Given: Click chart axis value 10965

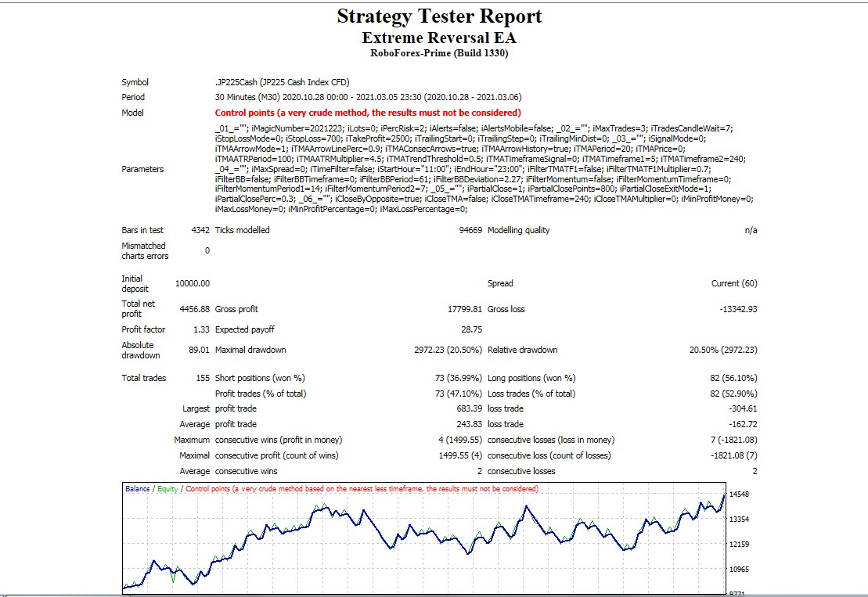Looking at the screenshot, I should point(739,570).
